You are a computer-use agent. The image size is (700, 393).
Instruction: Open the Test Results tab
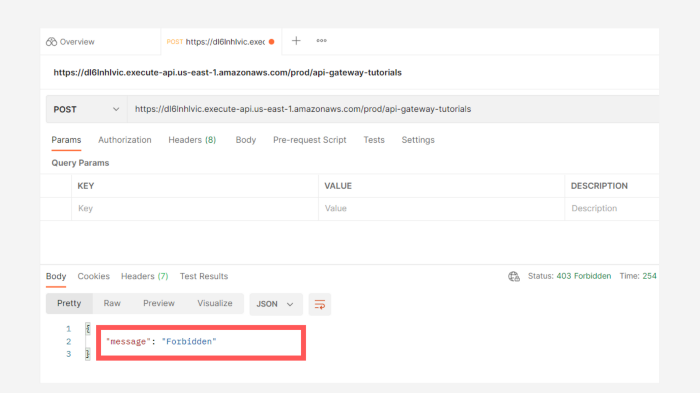pos(204,276)
